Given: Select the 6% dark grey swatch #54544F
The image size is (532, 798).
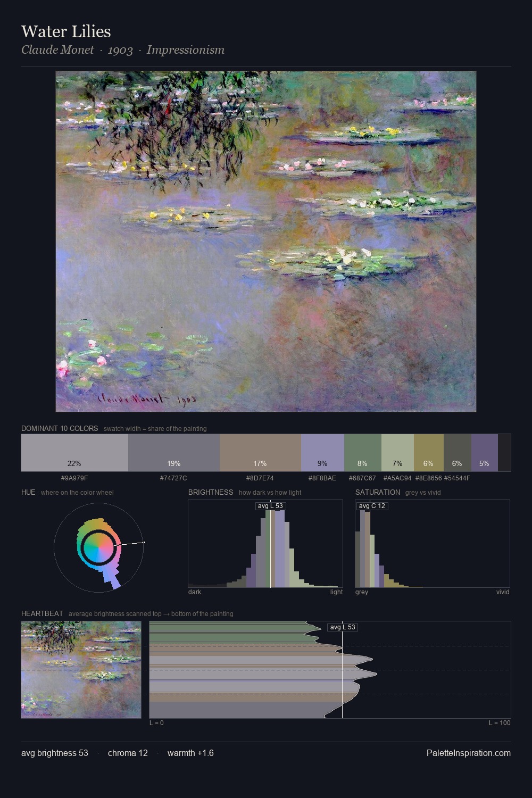Looking at the screenshot, I should pos(458,453).
